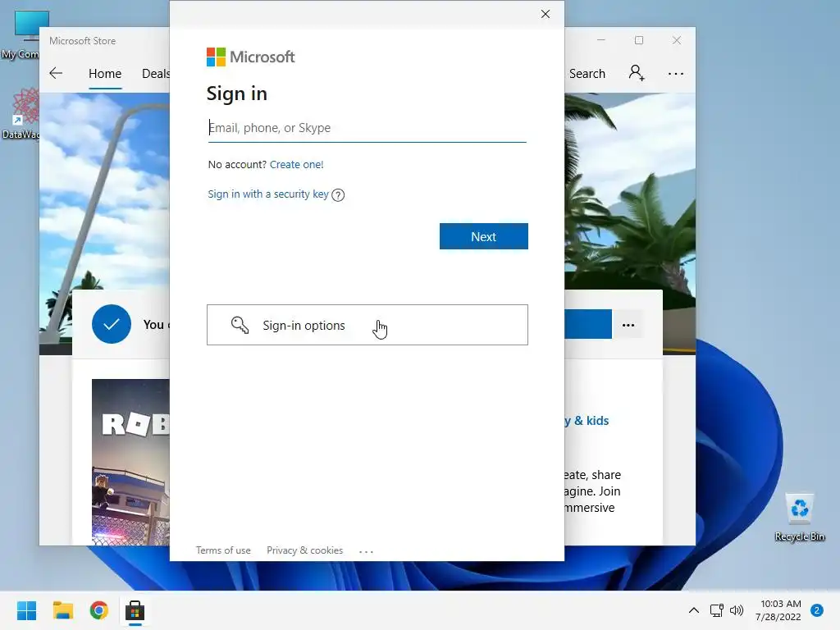Open the Windows Start menu
Viewport: 840px width, 630px height.
click(x=27, y=610)
